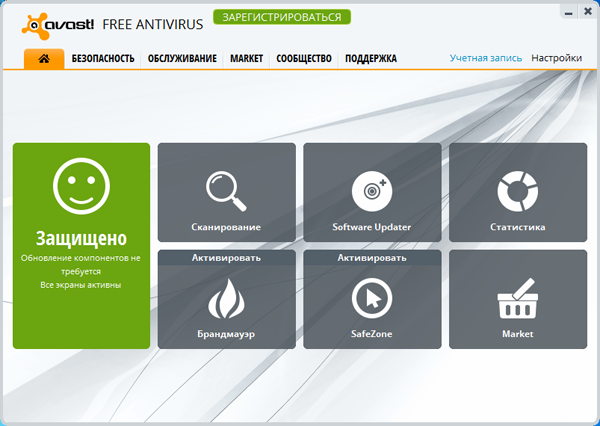Open Статистика pie chart icon
Viewport: 600px width, 426px height.
(518, 191)
